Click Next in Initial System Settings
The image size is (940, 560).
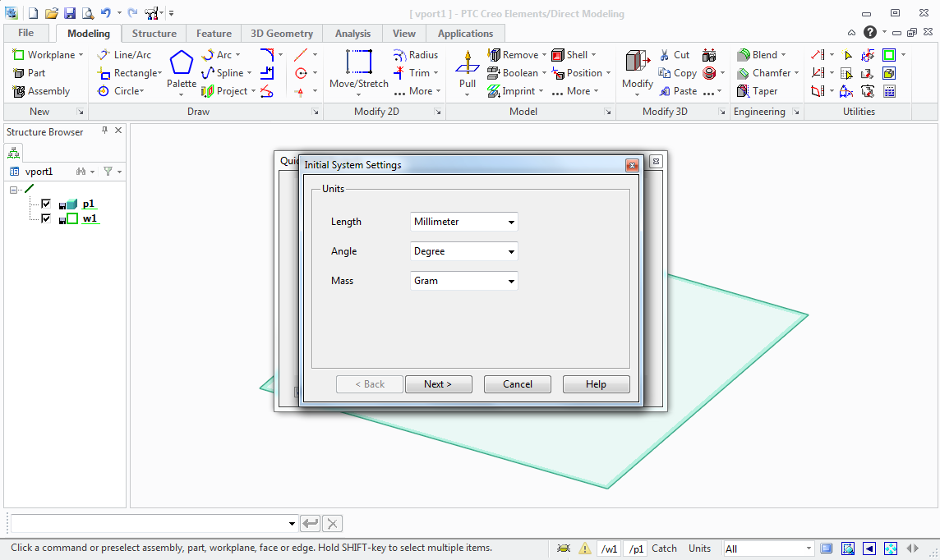click(438, 384)
